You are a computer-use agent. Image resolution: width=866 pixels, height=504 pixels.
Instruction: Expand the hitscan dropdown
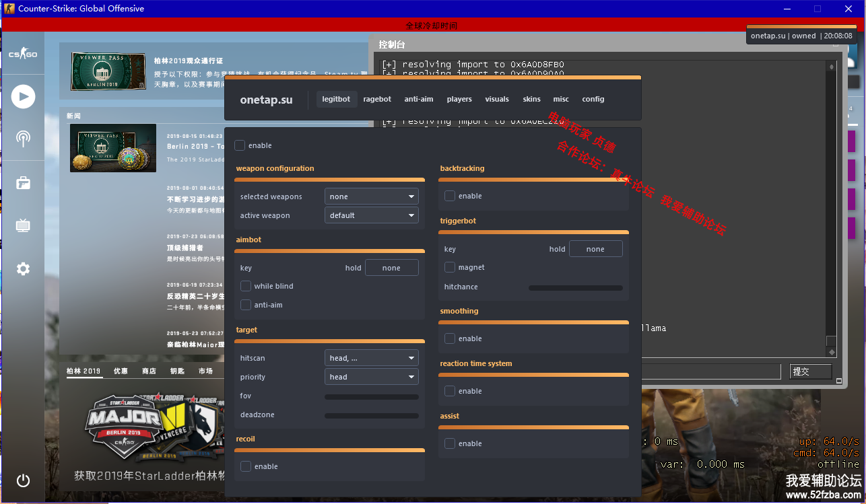point(372,358)
